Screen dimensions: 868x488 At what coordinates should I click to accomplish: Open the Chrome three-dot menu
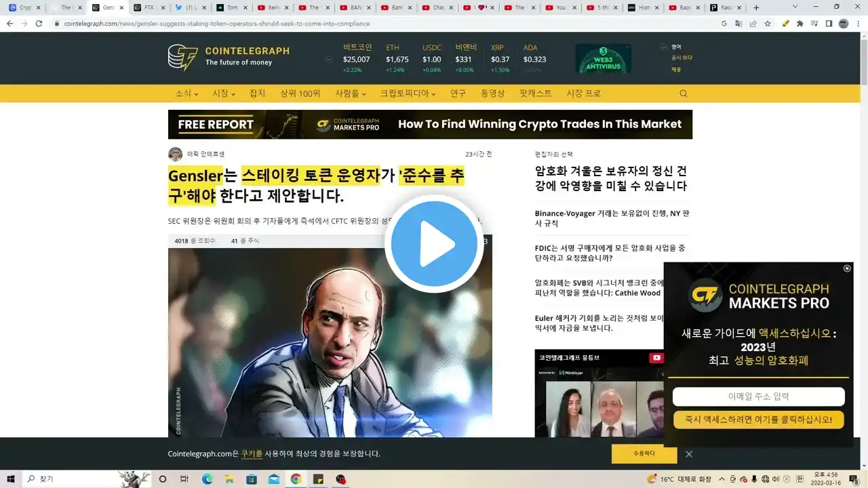pos(859,23)
